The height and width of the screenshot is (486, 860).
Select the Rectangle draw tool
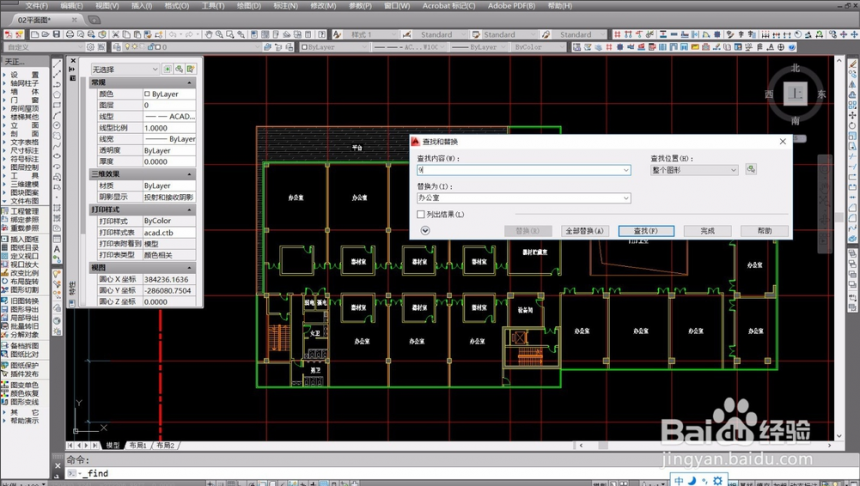click(57, 105)
